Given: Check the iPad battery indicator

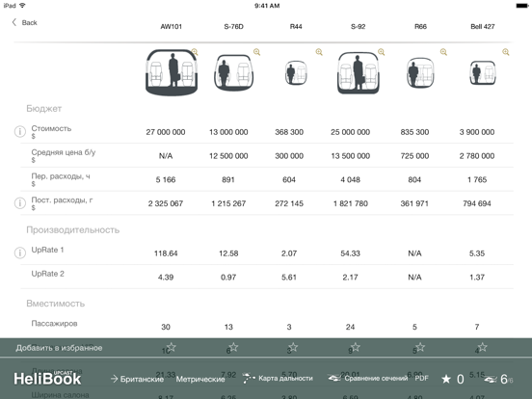Looking at the screenshot, I should (x=521, y=6).
